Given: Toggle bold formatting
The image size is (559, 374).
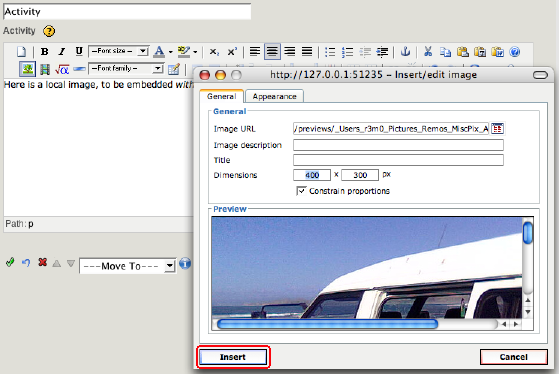Looking at the screenshot, I should pyautogui.click(x=44, y=52).
